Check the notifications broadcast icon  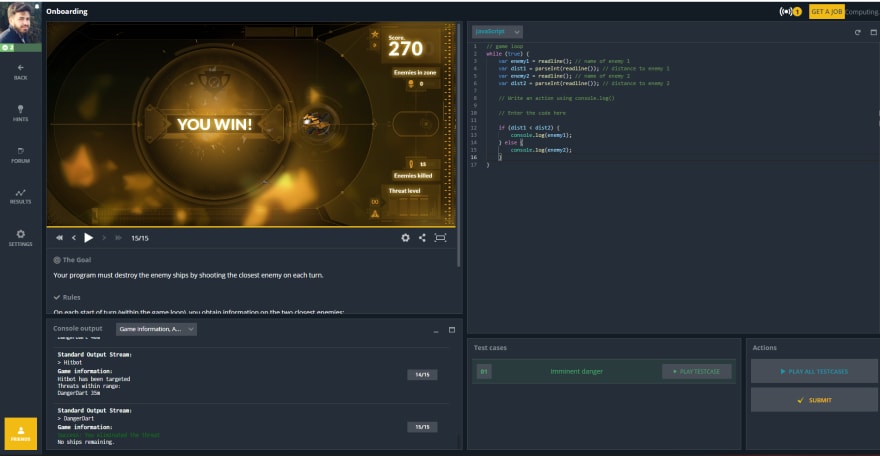pos(790,11)
